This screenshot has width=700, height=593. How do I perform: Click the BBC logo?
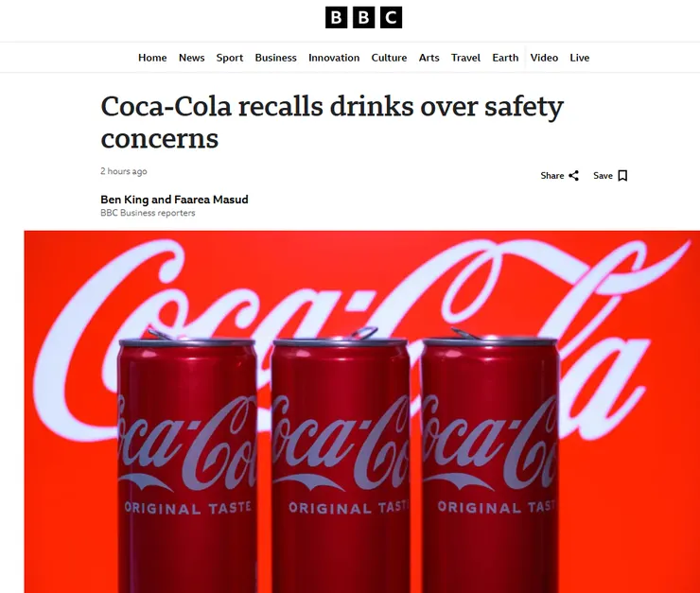click(363, 17)
